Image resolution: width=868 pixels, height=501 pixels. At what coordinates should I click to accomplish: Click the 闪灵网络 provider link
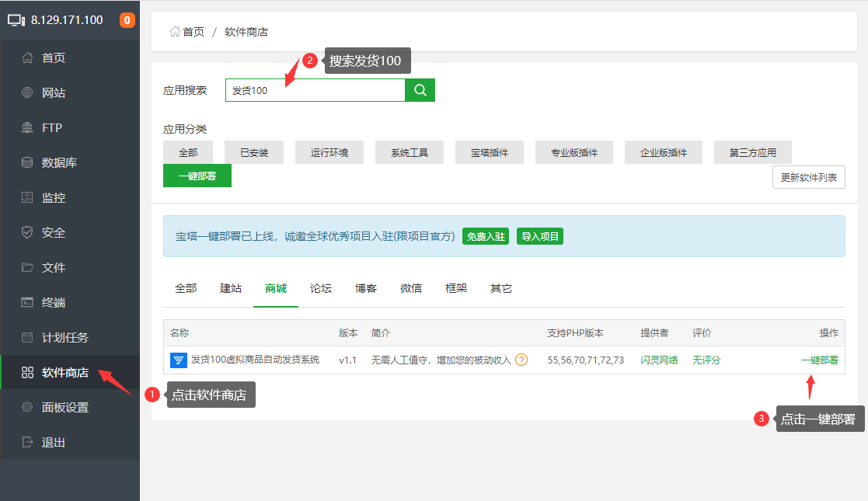click(659, 360)
